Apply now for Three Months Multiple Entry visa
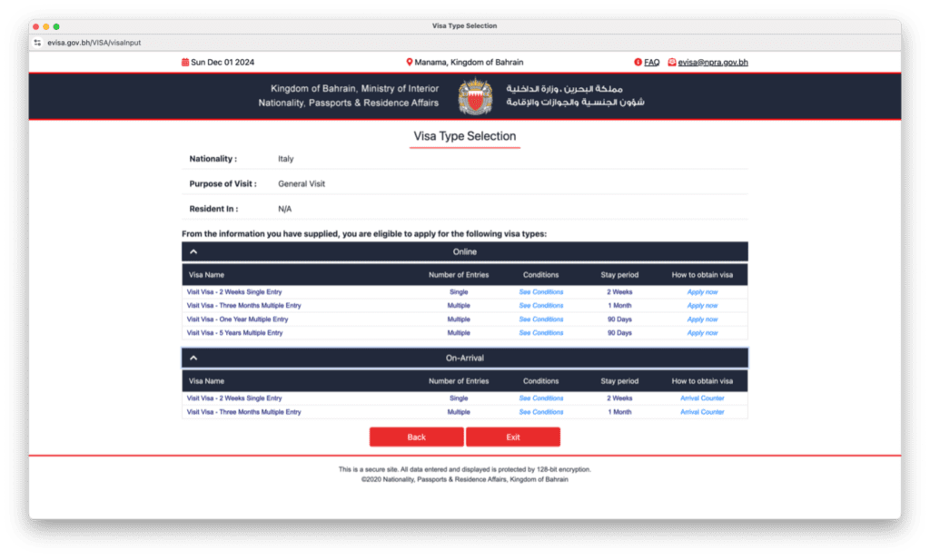This screenshot has width=930, height=560. point(702,306)
